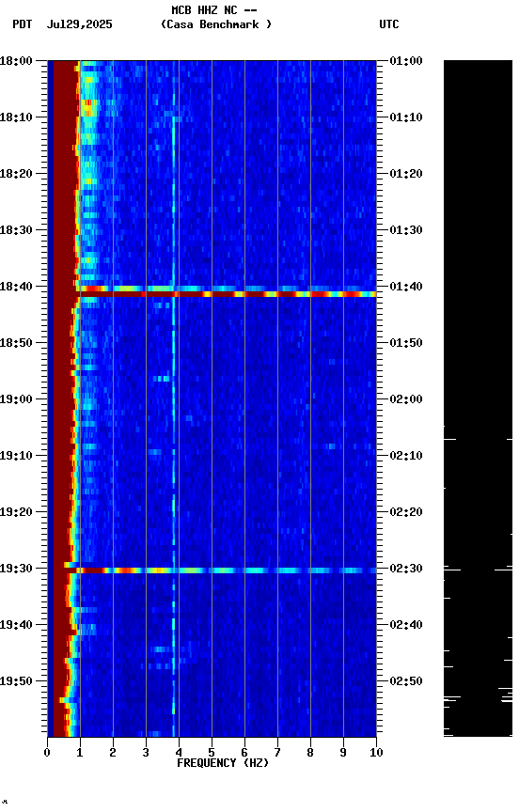Click the 8 Hz axis tick label
This screenshot has height=812, width=519.
pos(310,753)
